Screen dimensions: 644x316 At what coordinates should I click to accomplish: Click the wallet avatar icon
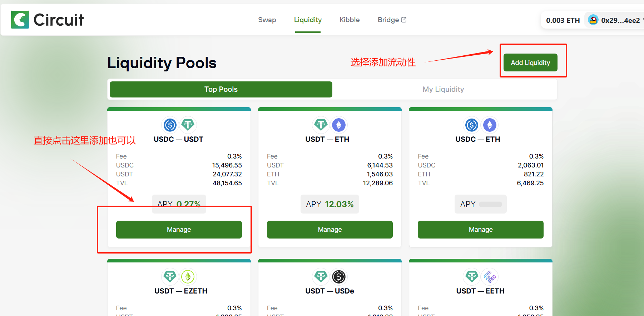(x=593, y=20)
